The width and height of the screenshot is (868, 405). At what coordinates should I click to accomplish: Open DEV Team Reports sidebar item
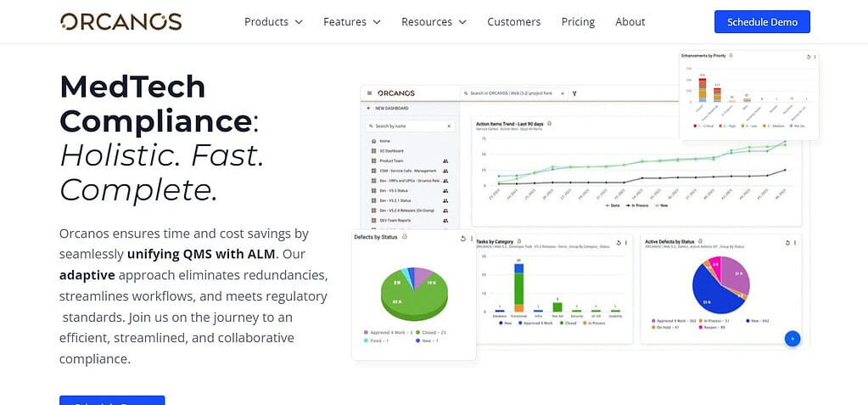[395, 221]
